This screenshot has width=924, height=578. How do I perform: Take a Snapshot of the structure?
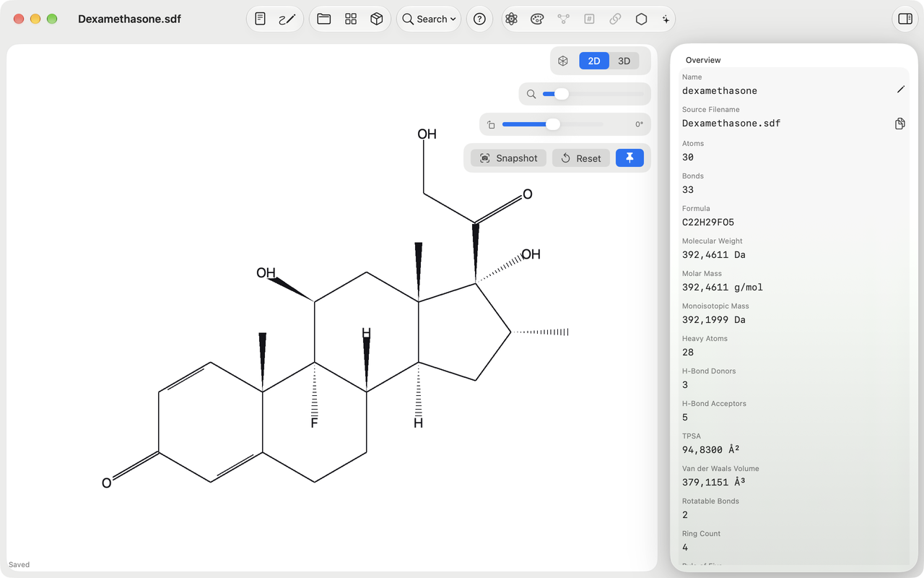point(508,158)
